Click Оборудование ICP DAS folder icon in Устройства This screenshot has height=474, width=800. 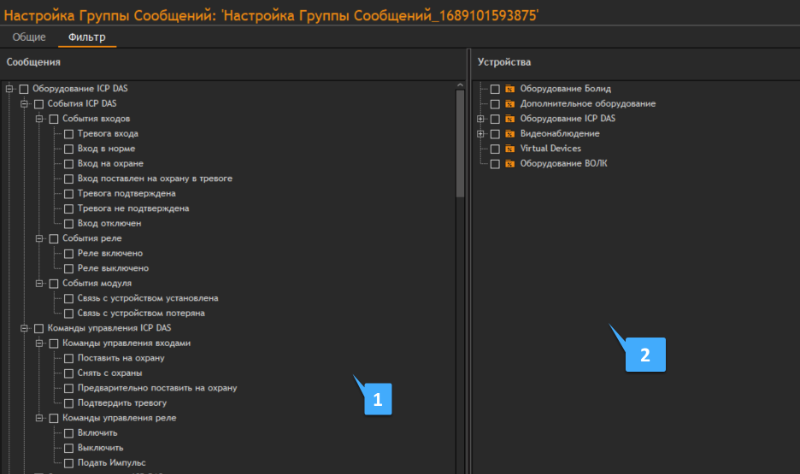(x=509, y=119)
